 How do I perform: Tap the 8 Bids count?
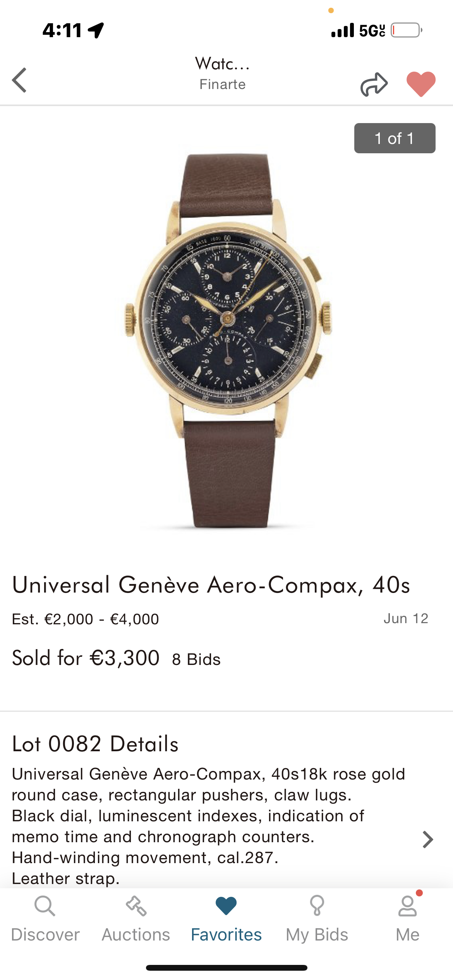(196, 660)
